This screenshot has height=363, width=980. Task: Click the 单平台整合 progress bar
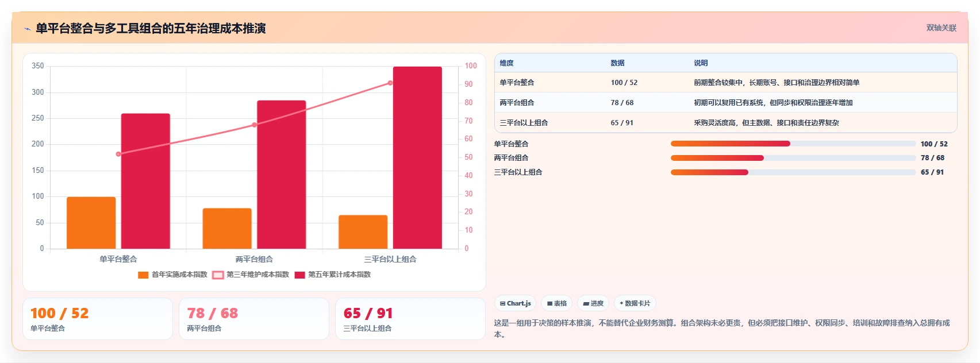tap(793, 144)
